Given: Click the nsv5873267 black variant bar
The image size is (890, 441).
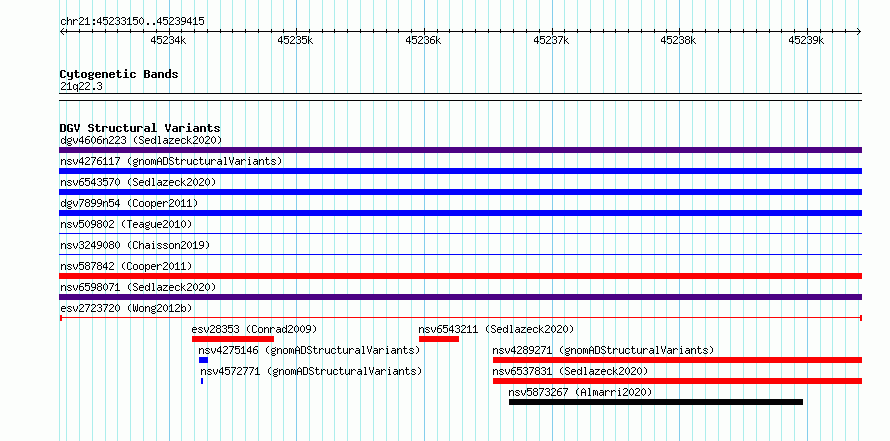Looking at the screenshot, I should pyautogui.click(x=656, y=402).
